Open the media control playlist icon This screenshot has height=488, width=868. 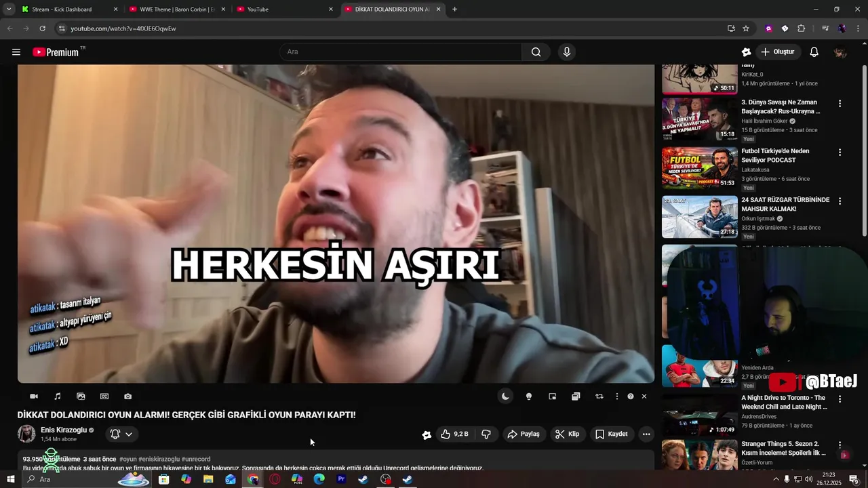coord(825,28)
